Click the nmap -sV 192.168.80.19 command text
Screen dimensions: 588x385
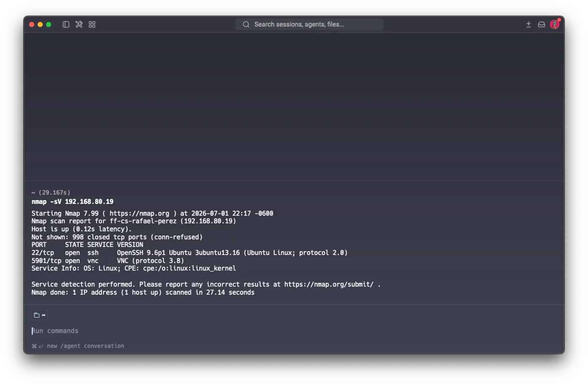pyautogui.click(x=72, y=202)
